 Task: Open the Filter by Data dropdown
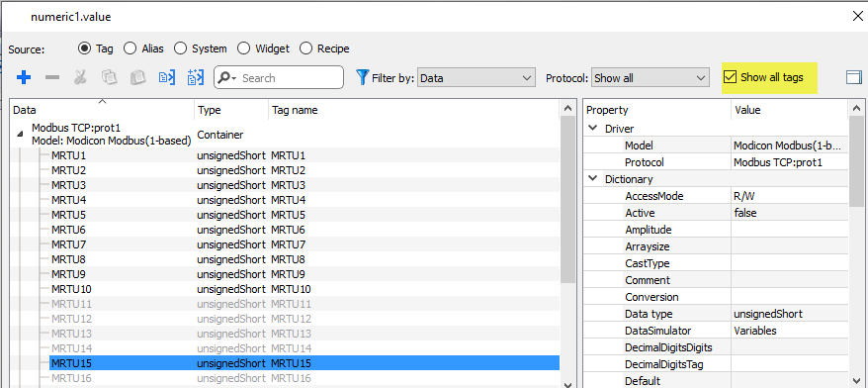click(x=477, y=78)
